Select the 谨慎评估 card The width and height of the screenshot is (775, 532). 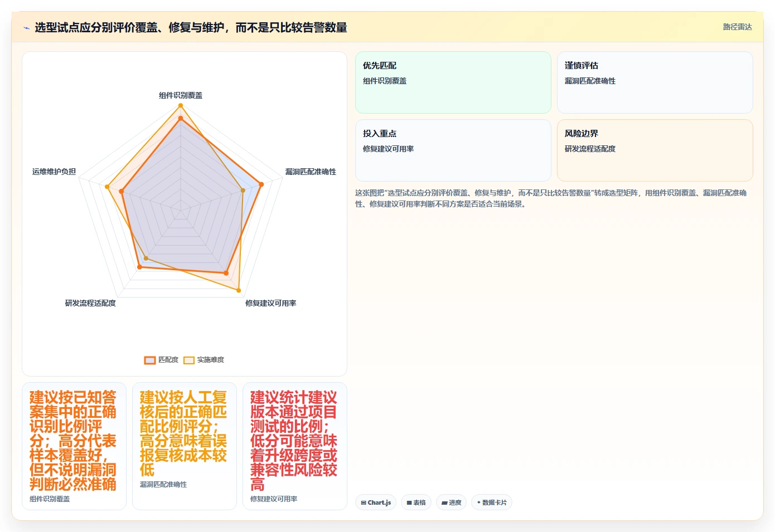[655, 82]
